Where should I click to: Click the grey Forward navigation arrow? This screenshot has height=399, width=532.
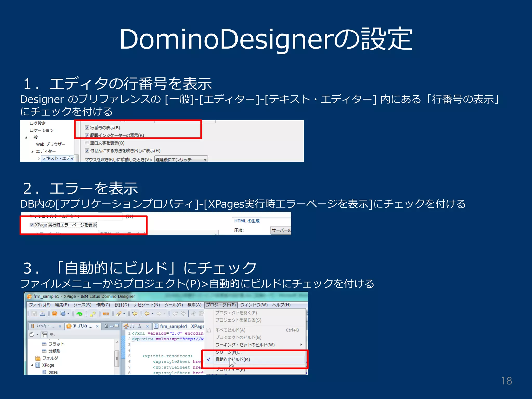(x=159, y=314)
